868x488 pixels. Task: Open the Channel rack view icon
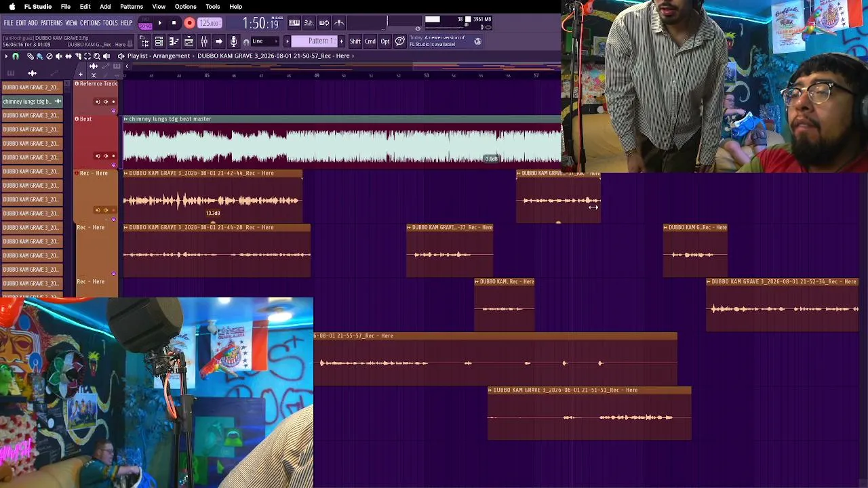189,42
